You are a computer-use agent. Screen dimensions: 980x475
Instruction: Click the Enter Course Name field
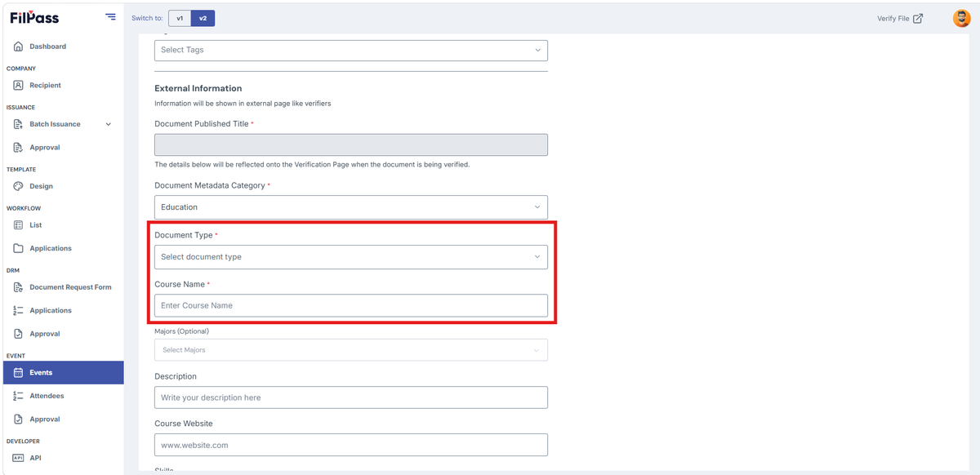coord(351,305)
